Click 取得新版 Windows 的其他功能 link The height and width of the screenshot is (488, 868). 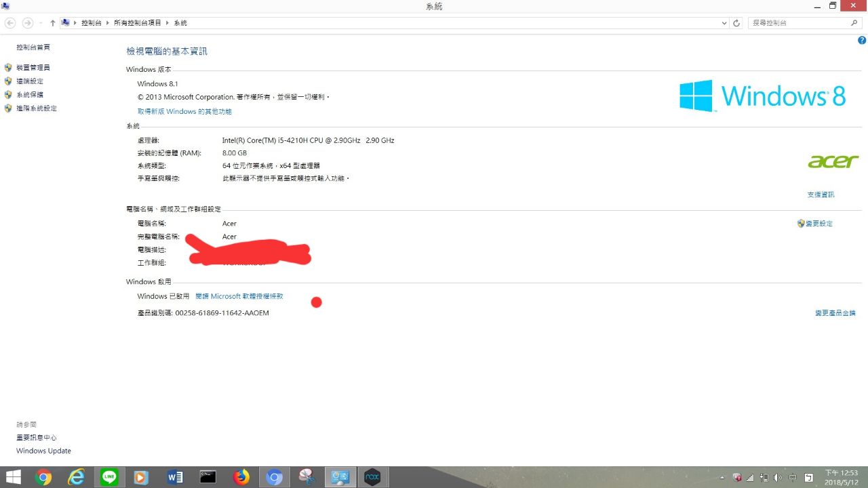click(x=184, y=111)
